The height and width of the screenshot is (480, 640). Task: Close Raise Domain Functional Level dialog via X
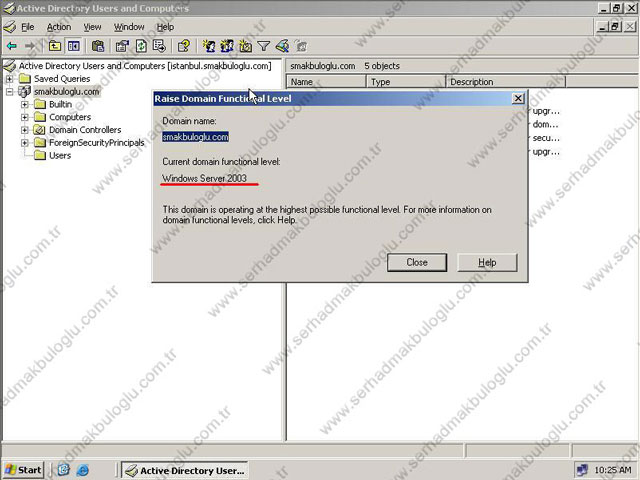point(518,98)
